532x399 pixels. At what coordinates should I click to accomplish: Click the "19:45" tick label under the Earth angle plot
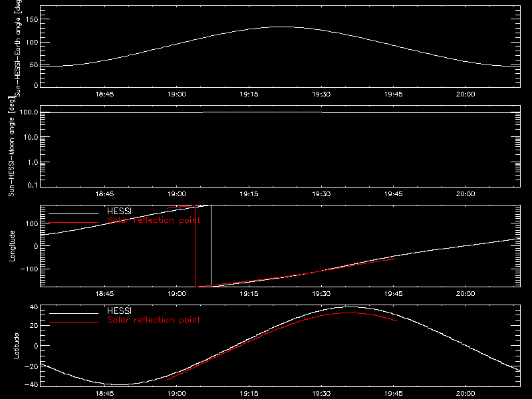point(393,94)
